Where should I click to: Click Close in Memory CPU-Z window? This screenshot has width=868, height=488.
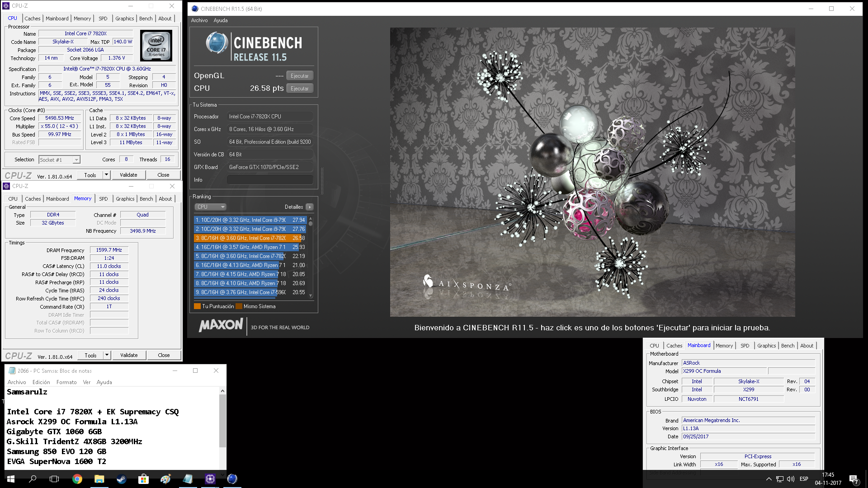pos(164,355)
